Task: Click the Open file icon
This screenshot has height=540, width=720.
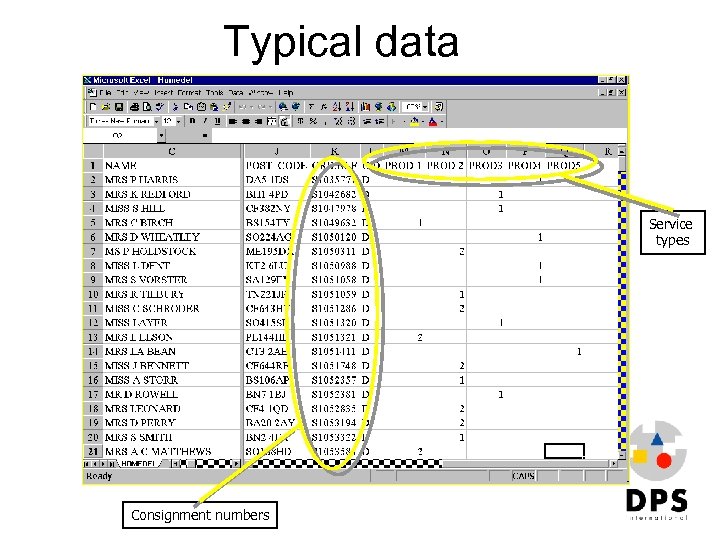Action: pos(106,107)
